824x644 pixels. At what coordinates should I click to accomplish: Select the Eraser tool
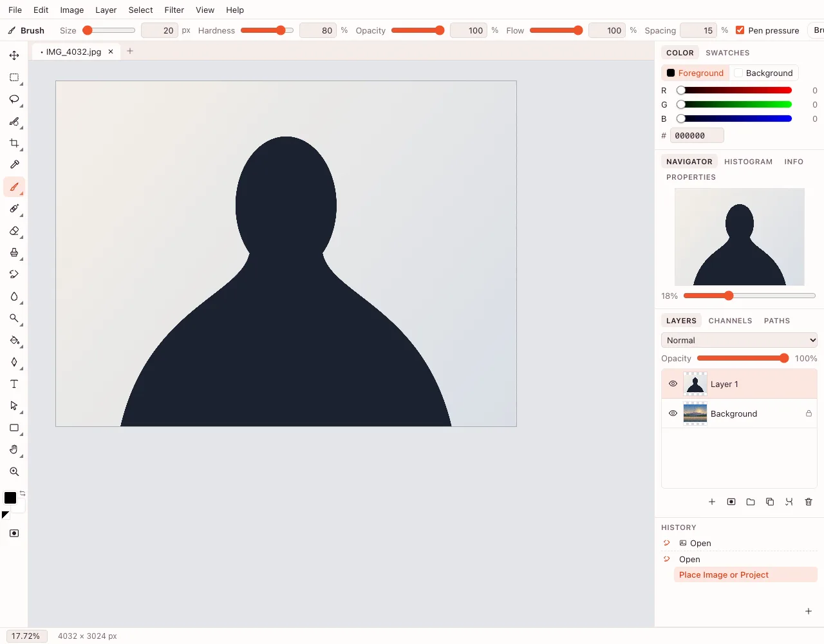pos(14,231)
